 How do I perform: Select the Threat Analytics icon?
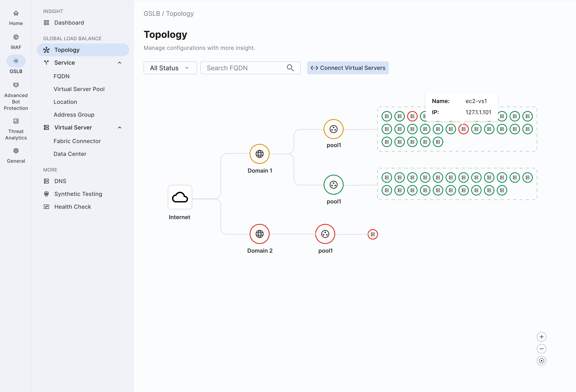tap(16, 121)
